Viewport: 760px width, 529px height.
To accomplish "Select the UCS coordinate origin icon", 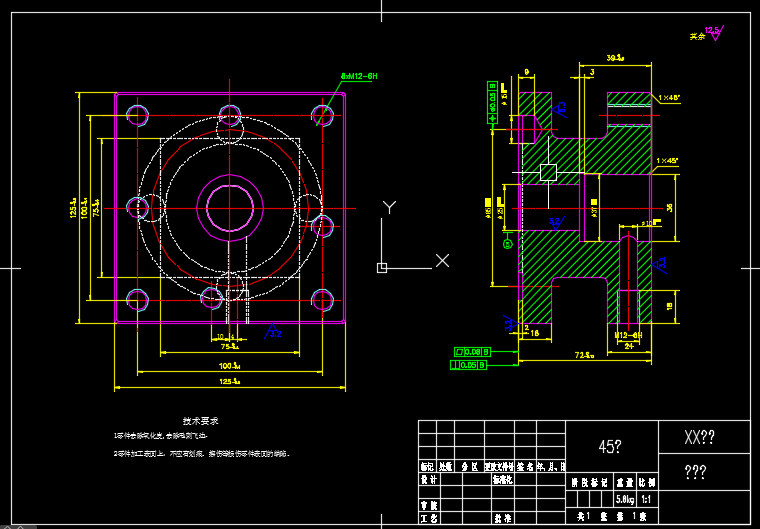I will point(382,267).
